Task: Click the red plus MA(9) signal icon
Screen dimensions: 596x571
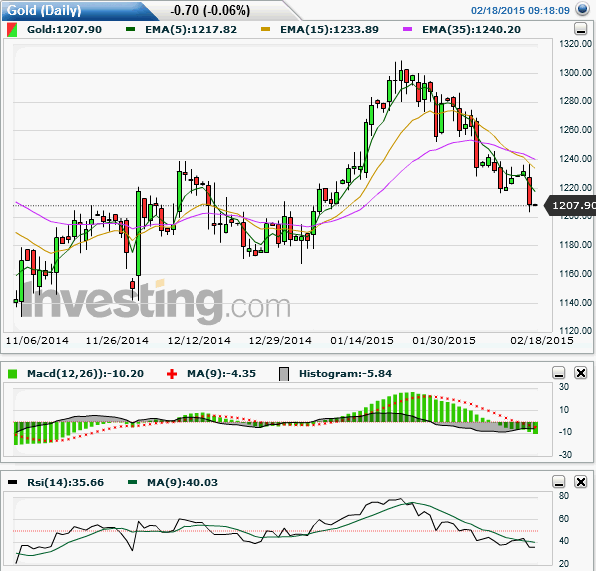Action: coord(172,374)
